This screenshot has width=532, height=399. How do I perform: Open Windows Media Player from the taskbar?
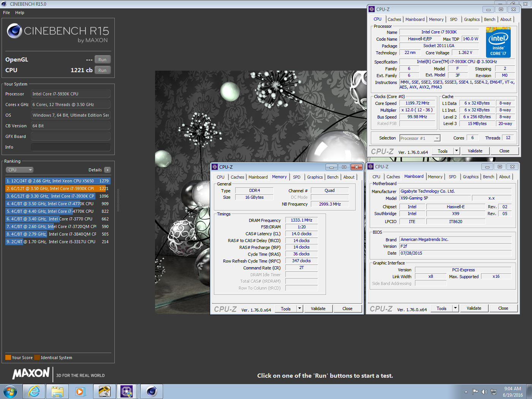[80, 391]
